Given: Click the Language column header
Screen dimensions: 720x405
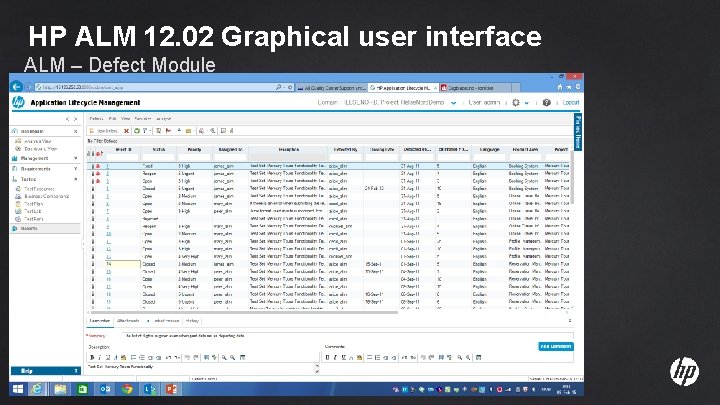Looking at the screenshot, I should coord(489,150).
